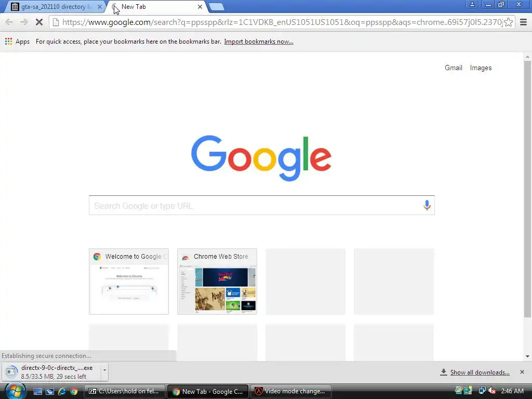
Task: Click the Google logo
Action: (261, 158)
